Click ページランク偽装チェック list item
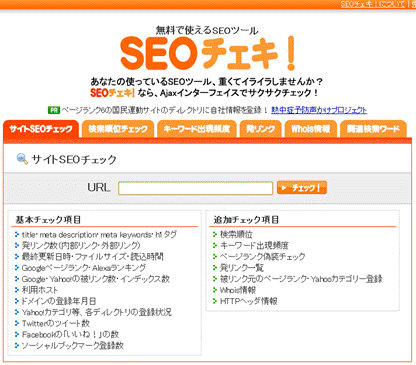The height and width of the screenshot is (365, 416). [262, 257]
